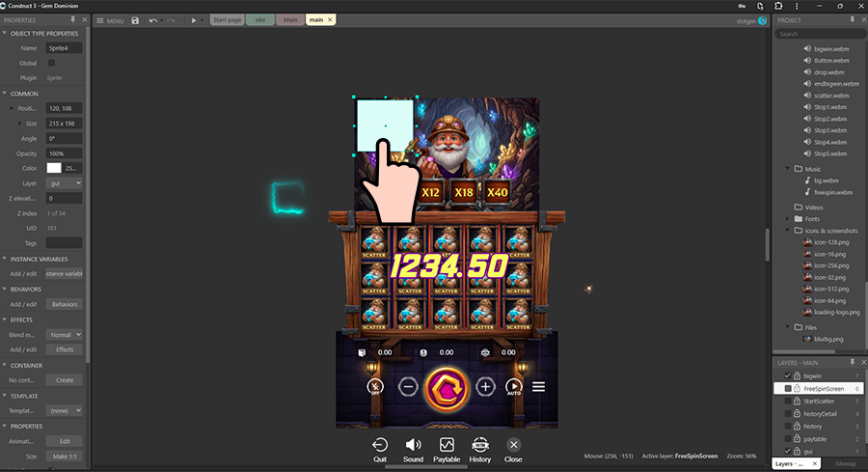Click the Behaviors button
This screenshot has width=868, height=472.
pos(64,304)
